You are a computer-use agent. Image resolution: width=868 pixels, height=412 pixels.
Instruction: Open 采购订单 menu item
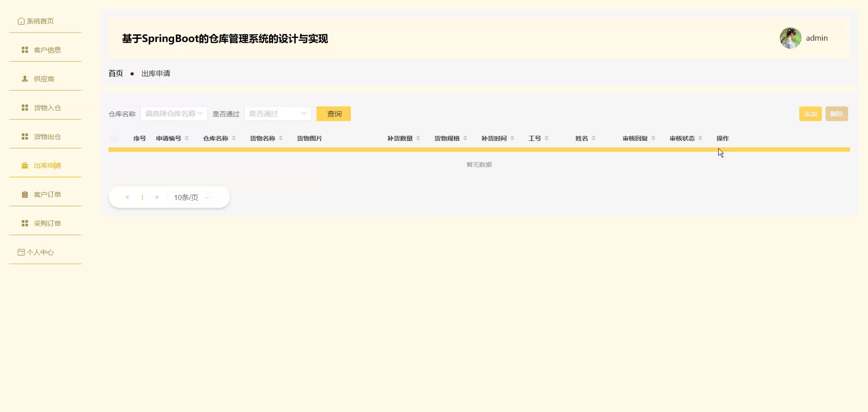[45, 223]
